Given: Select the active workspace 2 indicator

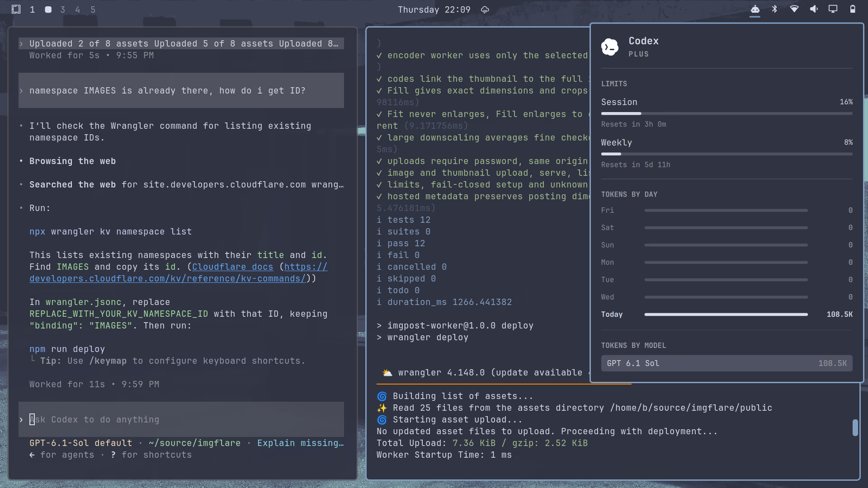Looking at the screenshot, I should (48, 9).
